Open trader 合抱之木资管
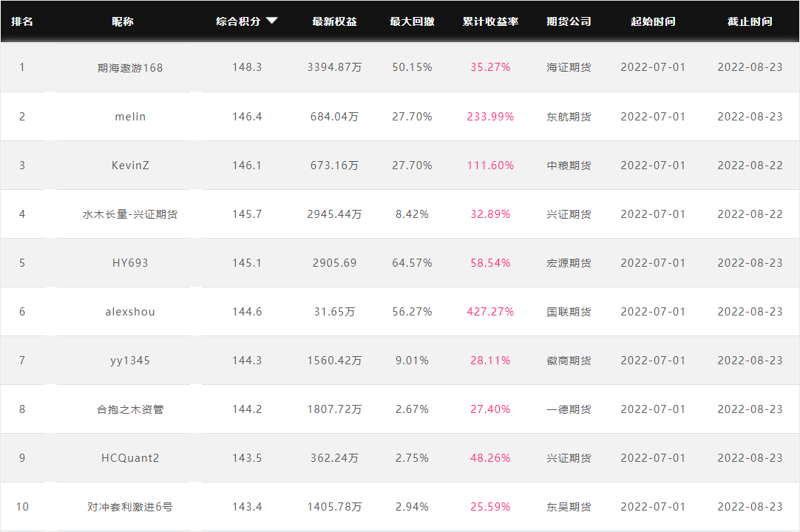The width and height of the screenshot is (800, 532). pos(130,409)
